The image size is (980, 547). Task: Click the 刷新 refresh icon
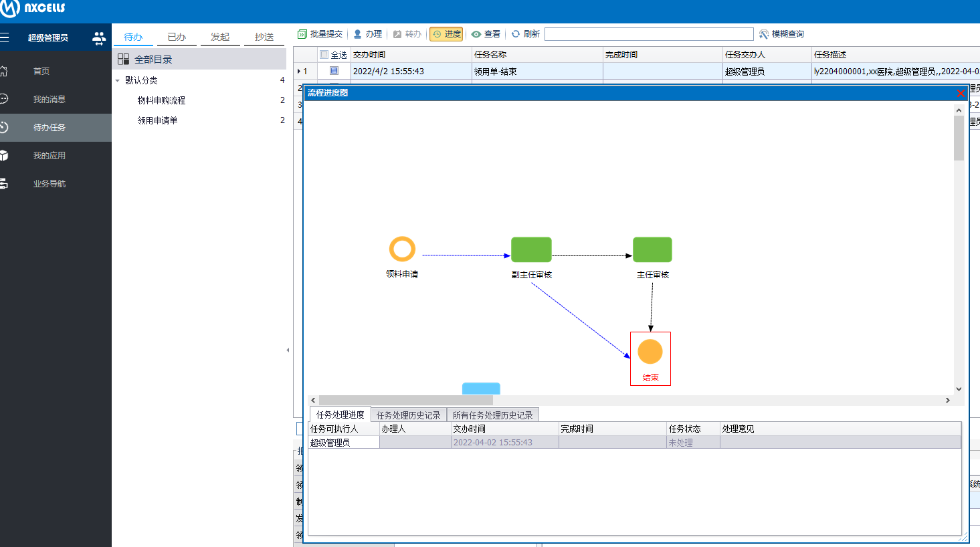click(x=516, y=34)
